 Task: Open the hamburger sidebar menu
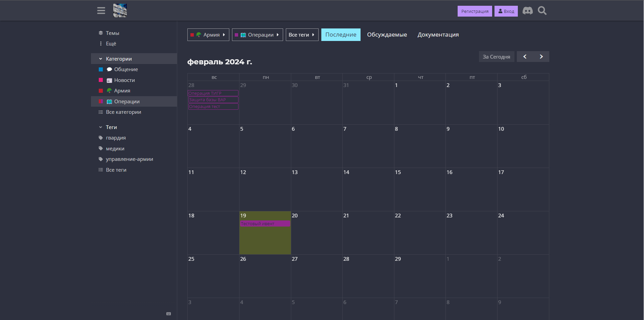pyautogui.click(x=101, y=11)
